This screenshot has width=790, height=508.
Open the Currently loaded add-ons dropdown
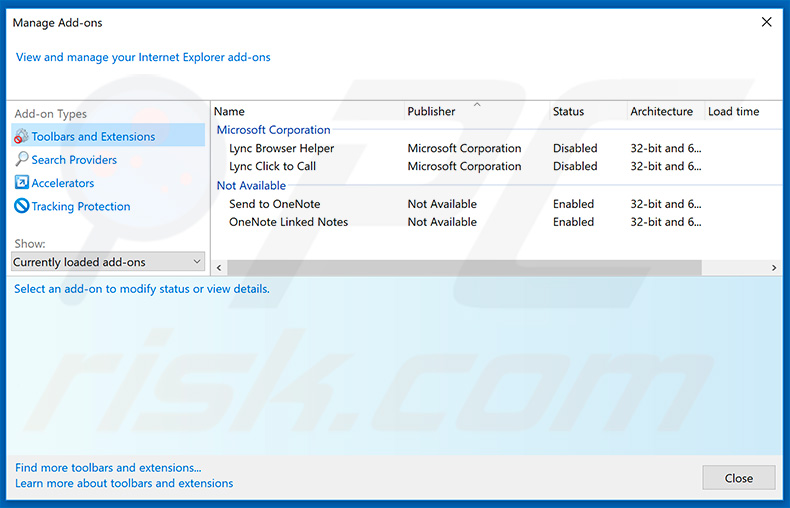point(108,262)
